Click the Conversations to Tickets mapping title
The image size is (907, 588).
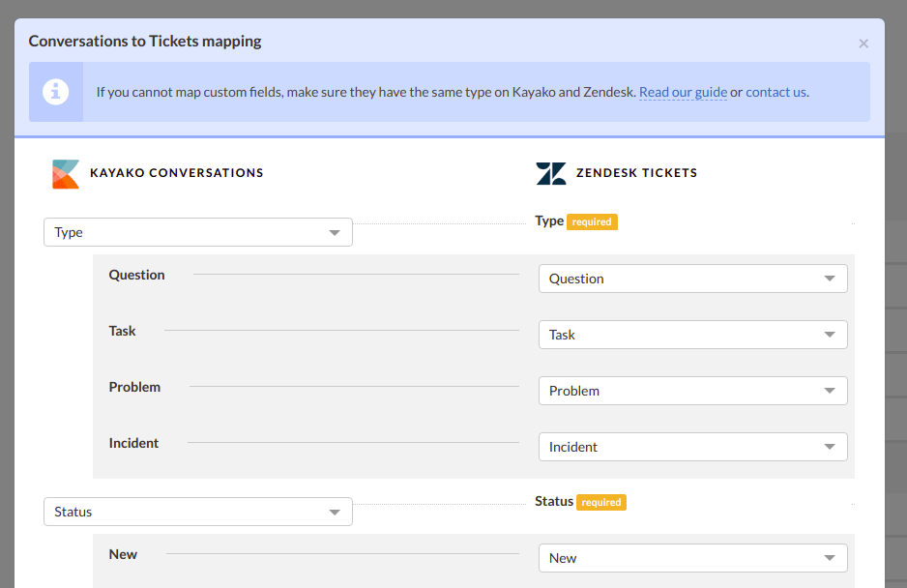pos(145,41)
